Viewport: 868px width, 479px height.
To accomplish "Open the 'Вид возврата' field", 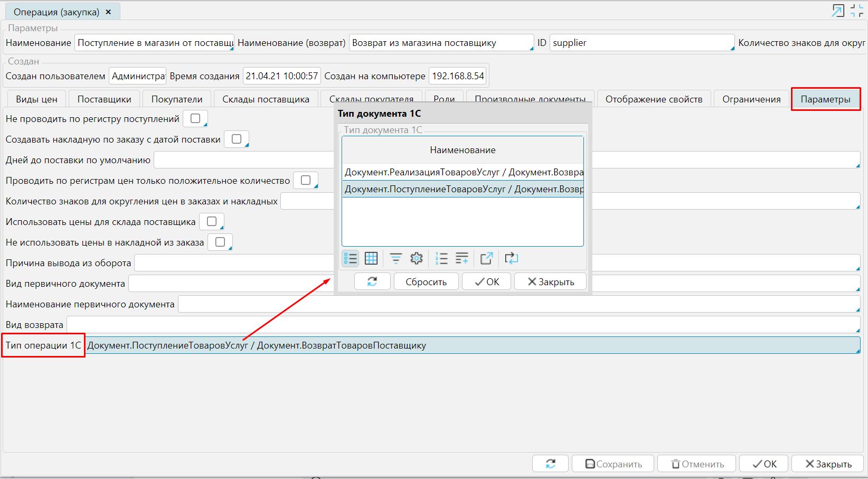I will click(x=463, y=325).
